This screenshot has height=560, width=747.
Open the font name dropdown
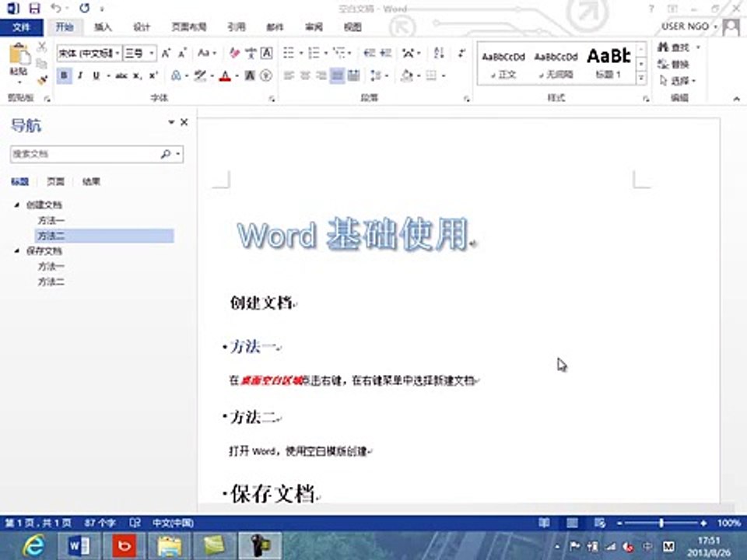point(117,53)
